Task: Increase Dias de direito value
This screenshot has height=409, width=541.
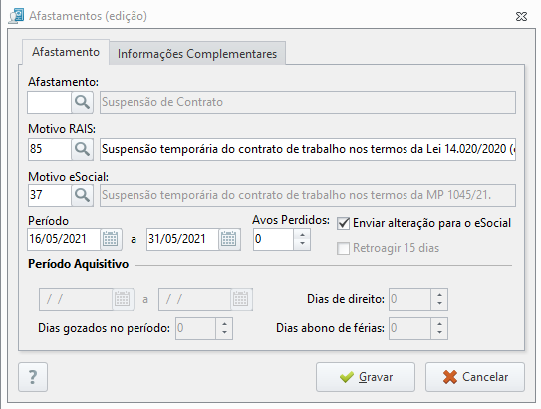Action: tap(439, 295)
